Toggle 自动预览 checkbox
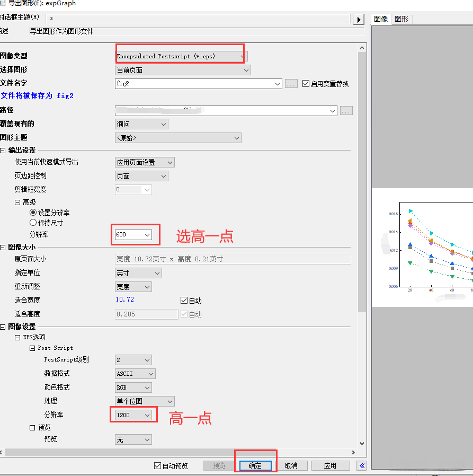Screen dimensions: 473x476 (x=157, y=465)
